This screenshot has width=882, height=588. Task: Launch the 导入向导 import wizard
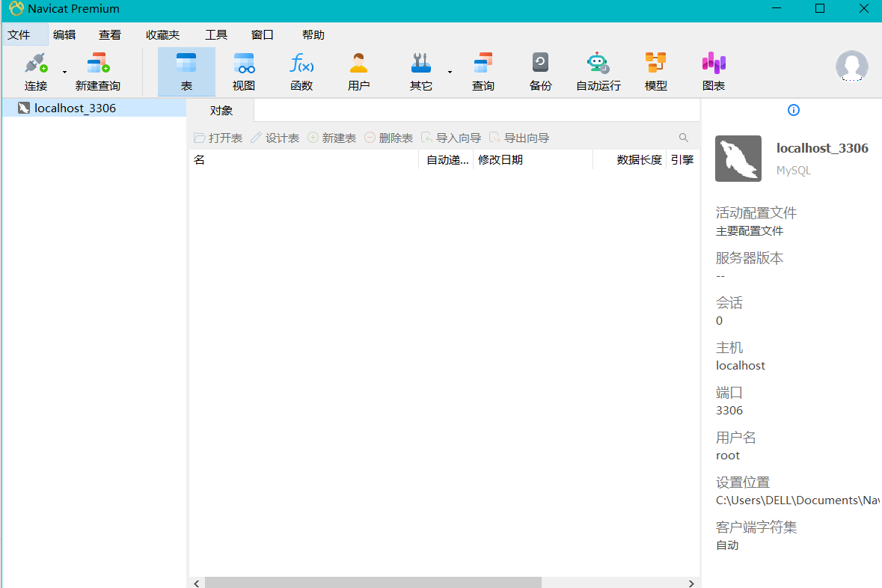click(x=451, y=138)
